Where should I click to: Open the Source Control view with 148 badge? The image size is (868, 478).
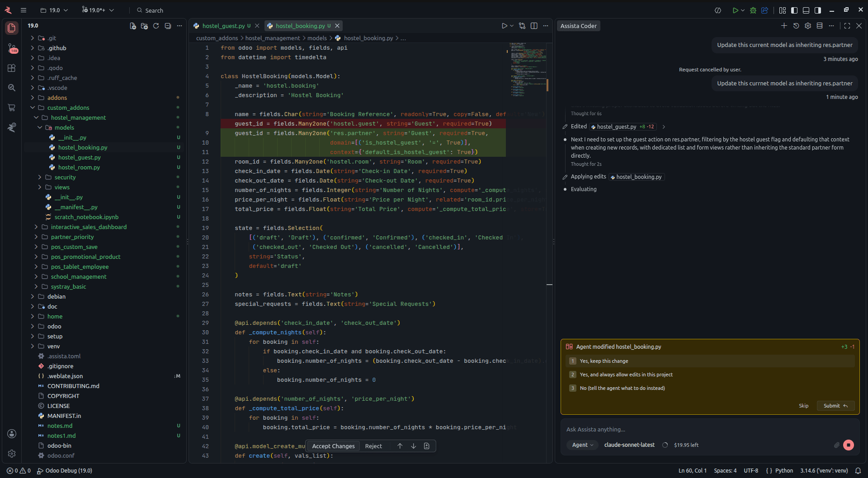12,48
